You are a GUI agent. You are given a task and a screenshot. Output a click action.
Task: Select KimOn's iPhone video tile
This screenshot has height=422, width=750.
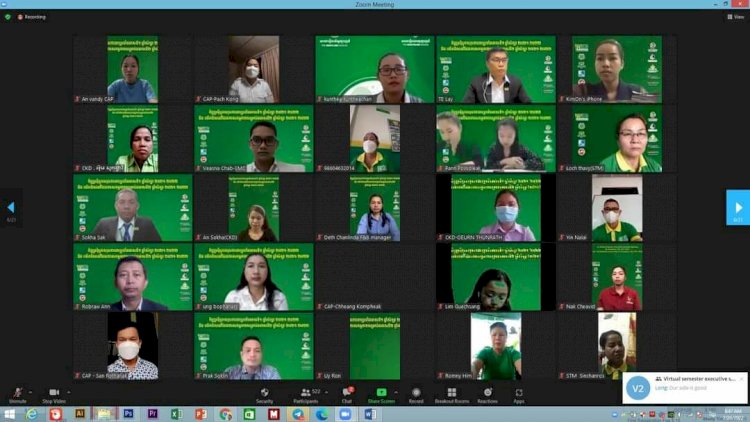617,69
